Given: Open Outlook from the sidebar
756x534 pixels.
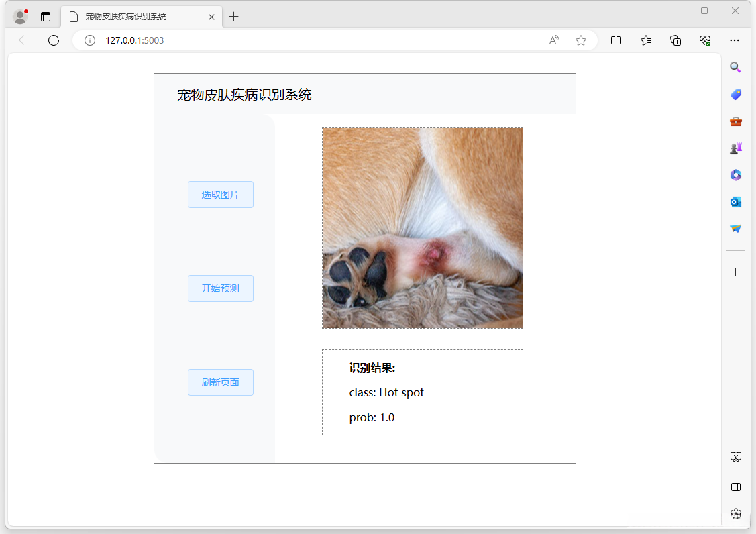Looking at the screenshot, I should pos(735,201).
